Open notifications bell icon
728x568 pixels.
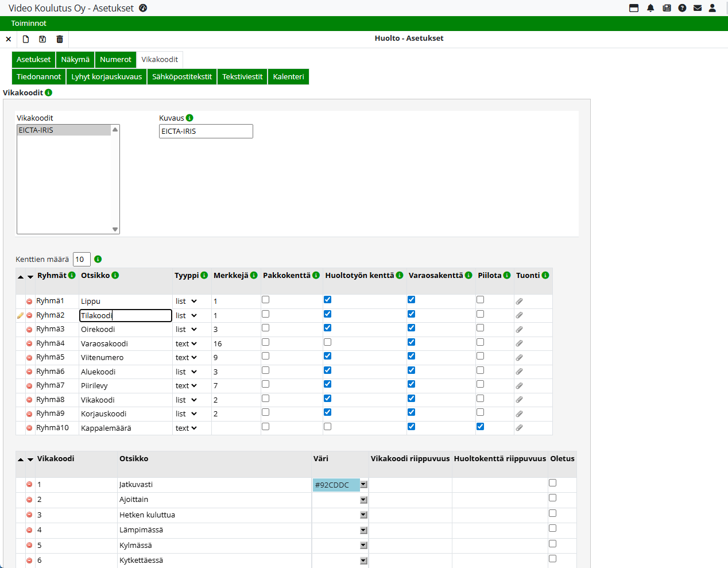(650, 8)
